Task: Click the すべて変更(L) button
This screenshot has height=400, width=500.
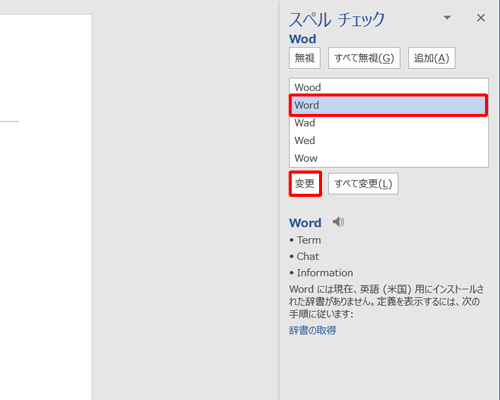Action: coord(363,184)
